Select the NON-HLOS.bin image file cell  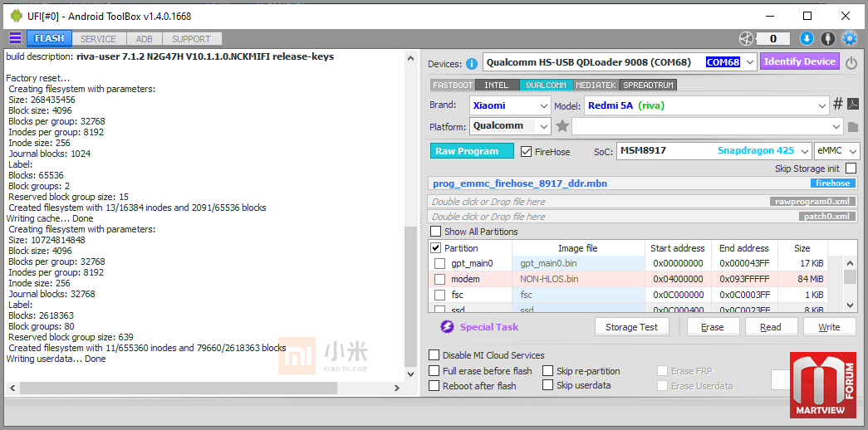(x=578, y=279)
